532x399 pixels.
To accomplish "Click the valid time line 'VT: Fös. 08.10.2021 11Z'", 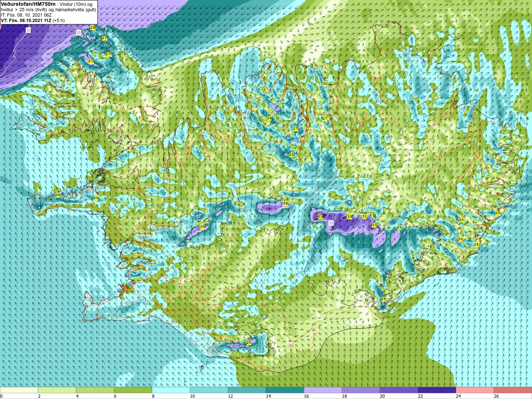I will pos(26,20).
